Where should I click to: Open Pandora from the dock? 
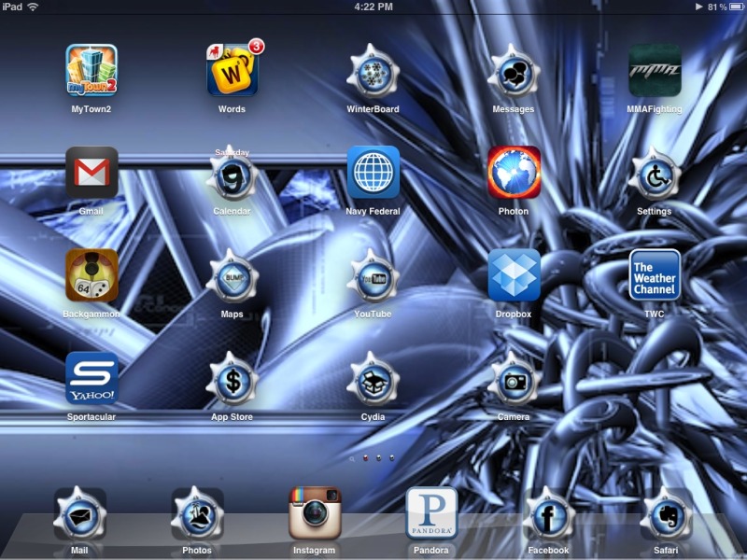click(431, 512)
